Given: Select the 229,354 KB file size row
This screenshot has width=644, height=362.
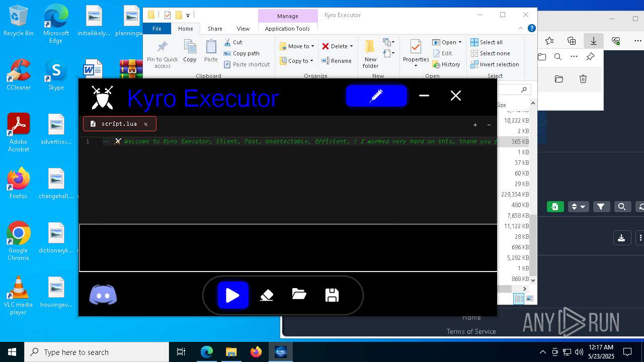Looking at the screenshot, I should (515, 195).
